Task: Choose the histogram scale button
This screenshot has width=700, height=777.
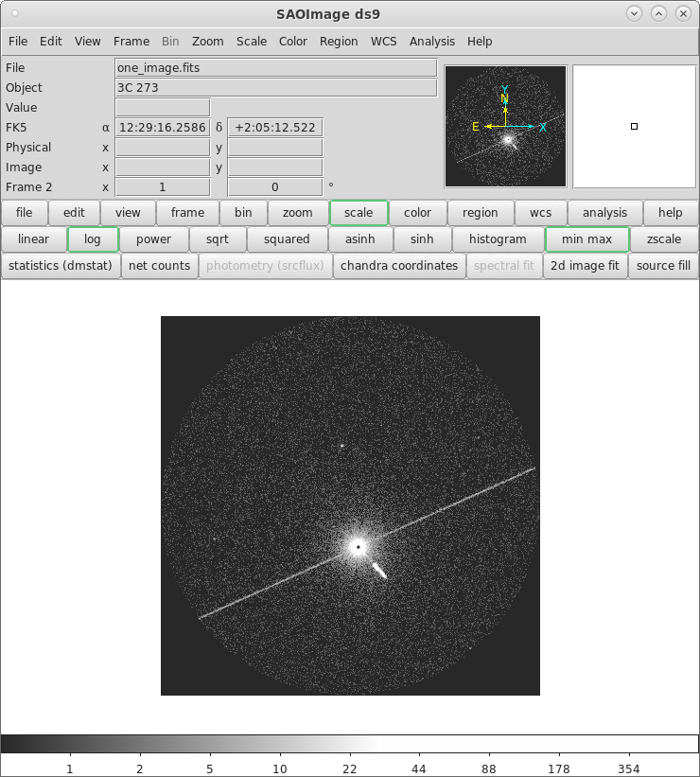Action: [498, 239]
